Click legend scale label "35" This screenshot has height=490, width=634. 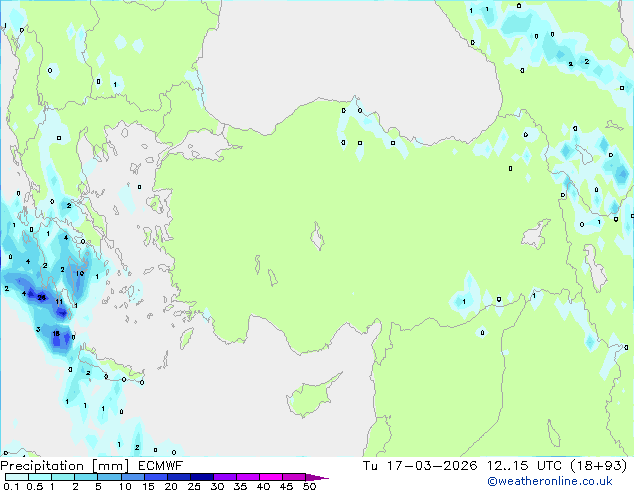click(240, 486)
